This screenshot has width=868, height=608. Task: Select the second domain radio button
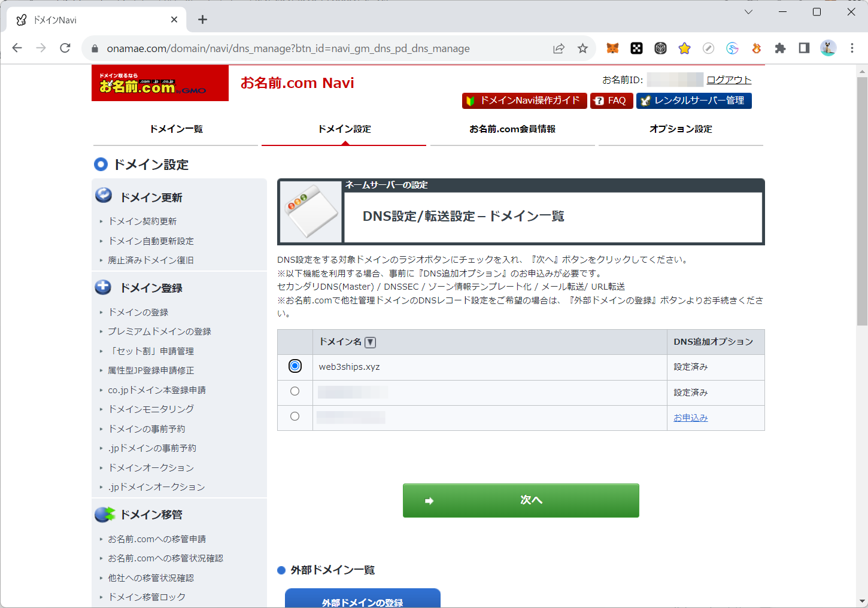point(295,391)
